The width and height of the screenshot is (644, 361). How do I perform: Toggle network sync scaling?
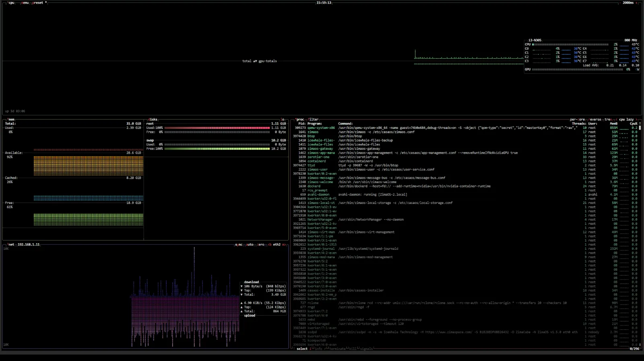click(x=239, y=245)
